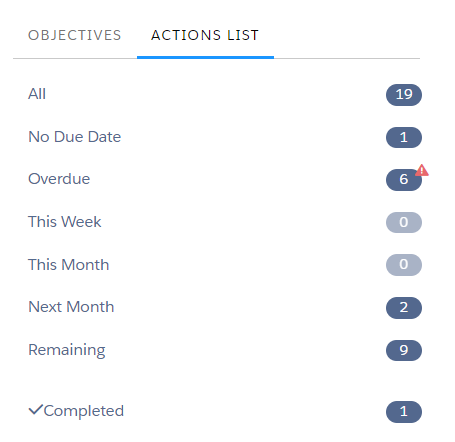Choose the This Month filter
Screen dimensions: 455x442
point(69,265)
